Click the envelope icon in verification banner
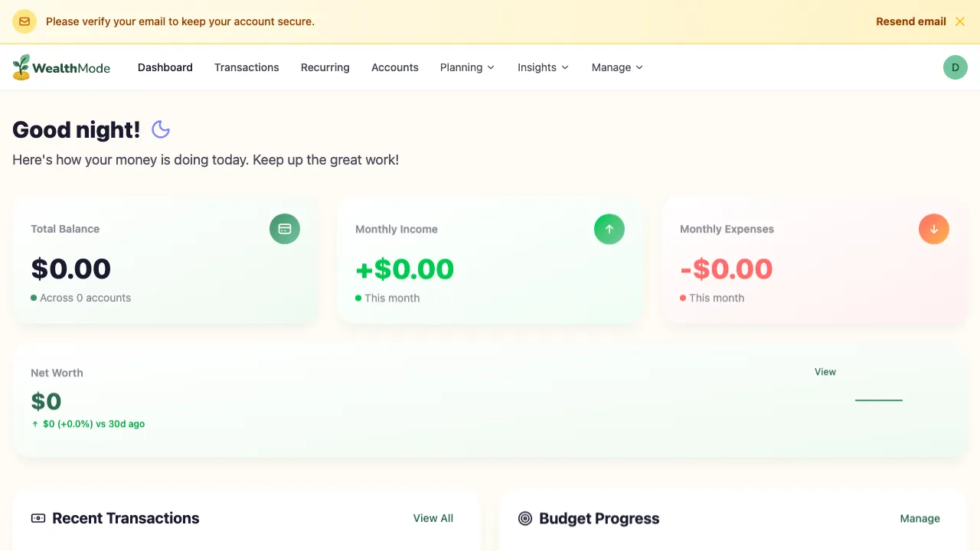The image size is (980, 551). (24, 21)
